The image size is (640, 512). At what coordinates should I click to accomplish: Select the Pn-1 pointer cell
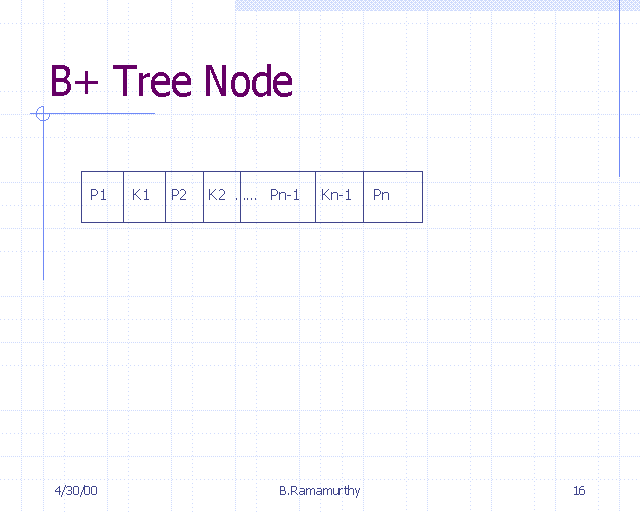click(x=286, y=196)
